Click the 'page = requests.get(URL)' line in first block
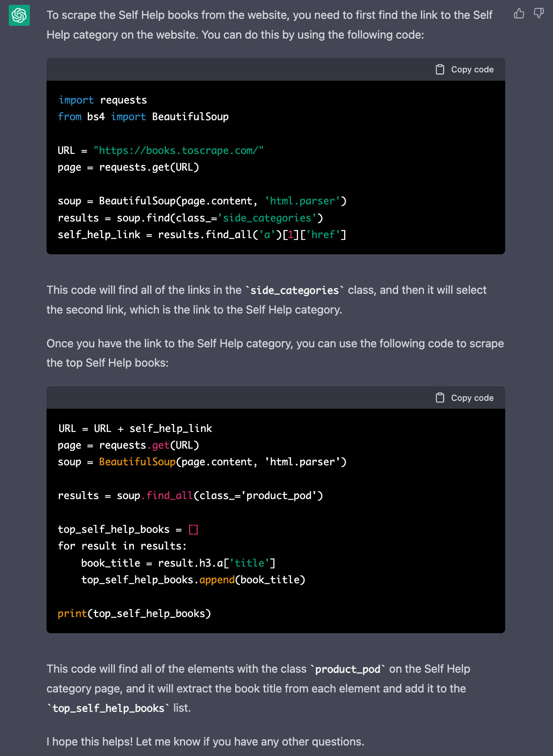553x756 pixels. pos(129,167)
